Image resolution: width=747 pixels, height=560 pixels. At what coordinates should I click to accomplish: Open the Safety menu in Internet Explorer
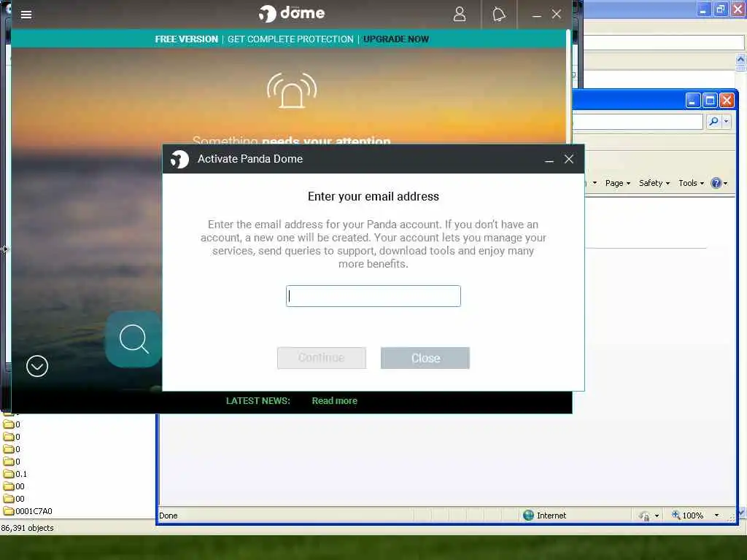coord(654,183)
